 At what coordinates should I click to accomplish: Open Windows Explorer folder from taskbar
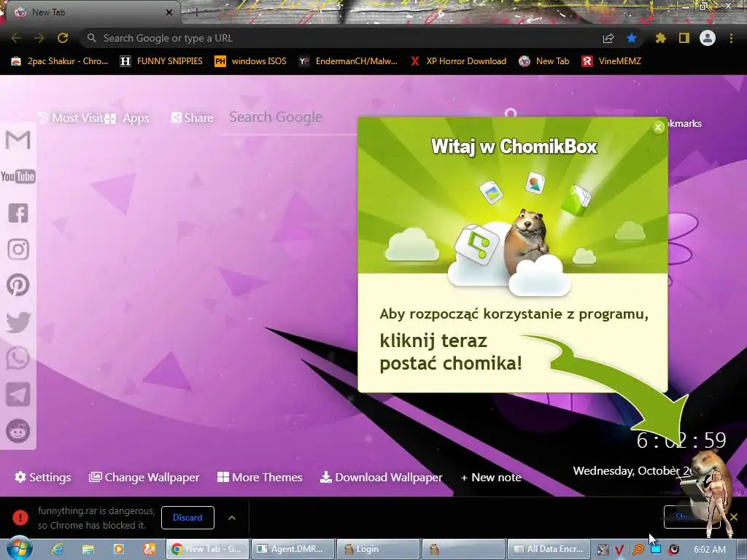[x=88, y=549]
